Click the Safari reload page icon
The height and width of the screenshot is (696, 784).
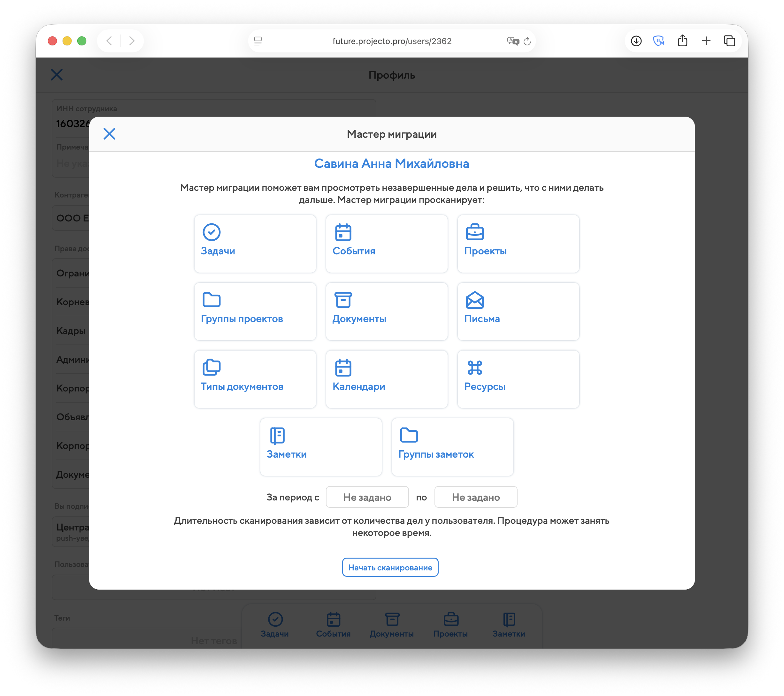(x=527, y=41)
